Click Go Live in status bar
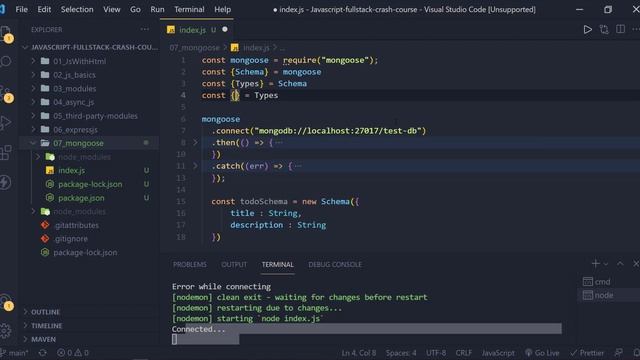This screenshot has width=640, height=360. click(x=542, y=353)
